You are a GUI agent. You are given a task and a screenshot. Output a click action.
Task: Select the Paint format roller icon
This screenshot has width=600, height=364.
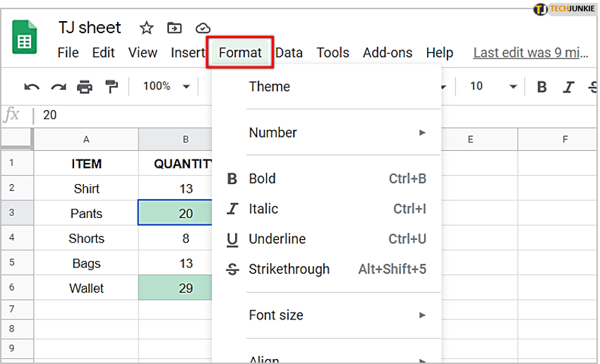pos(112,87)
